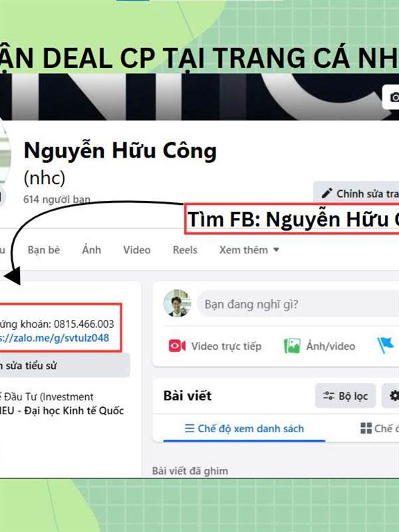Open the zalo.me group link

coord(55,338)
